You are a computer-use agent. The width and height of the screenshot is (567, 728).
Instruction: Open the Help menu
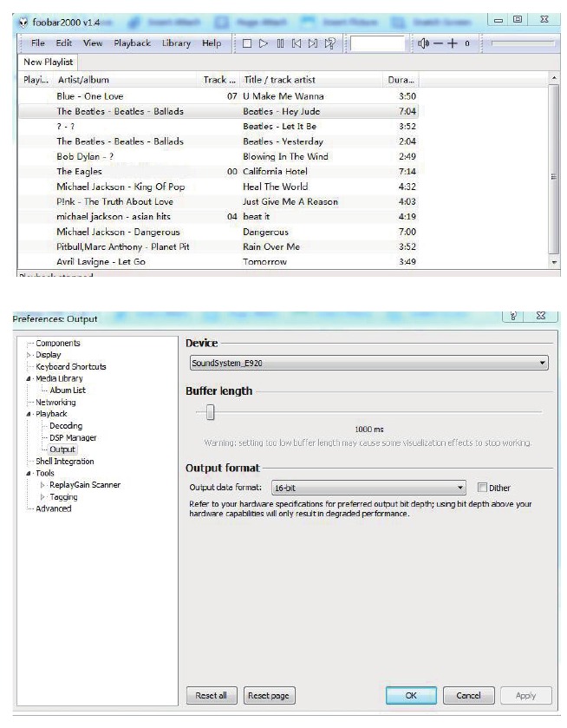[x=212, y=43]
